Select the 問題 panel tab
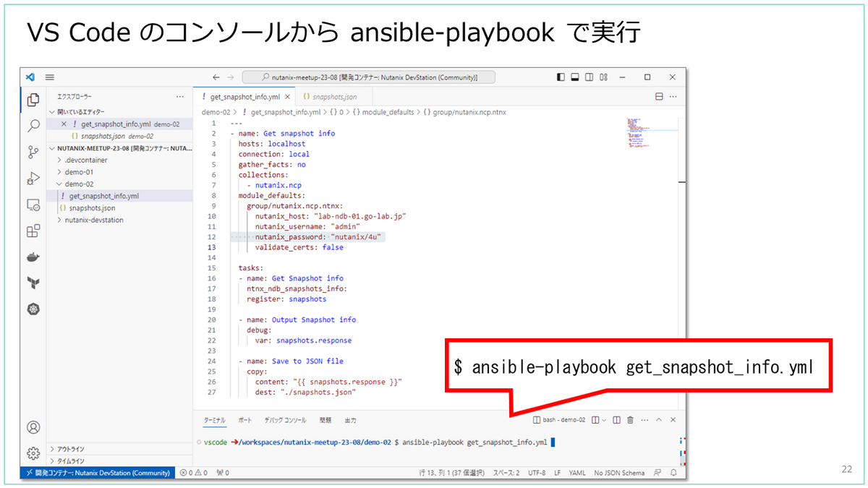 [325, 420]
